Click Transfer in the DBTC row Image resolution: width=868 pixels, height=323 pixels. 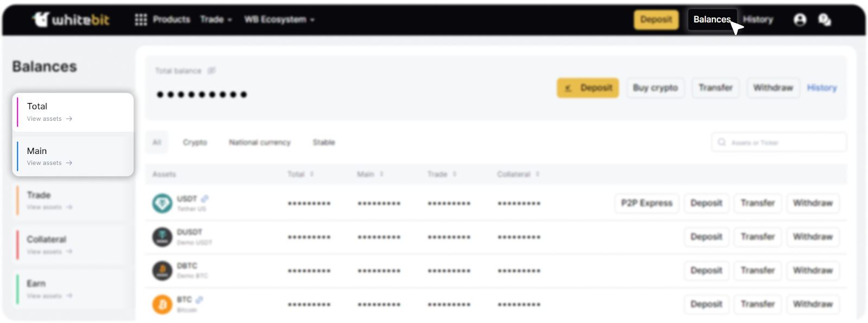click(758, 270)
